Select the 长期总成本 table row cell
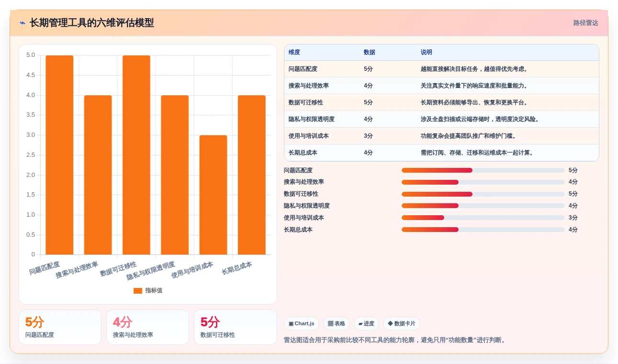Viewport: 618px width, 364px height. [x=303, y=153]
